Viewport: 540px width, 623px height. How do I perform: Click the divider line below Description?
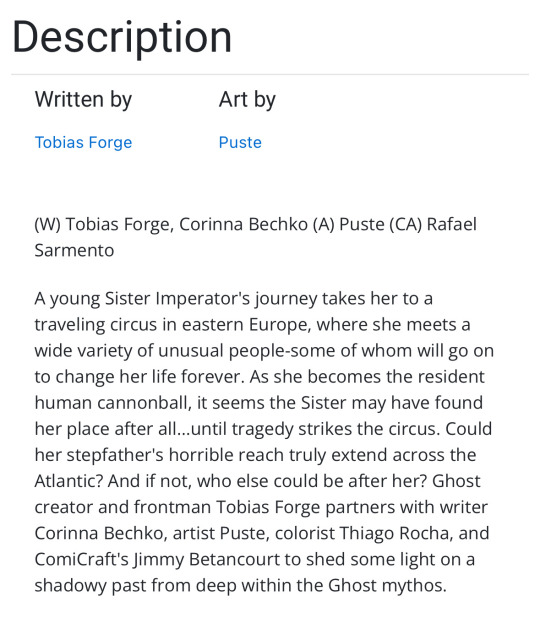click(x=270, y=74)
